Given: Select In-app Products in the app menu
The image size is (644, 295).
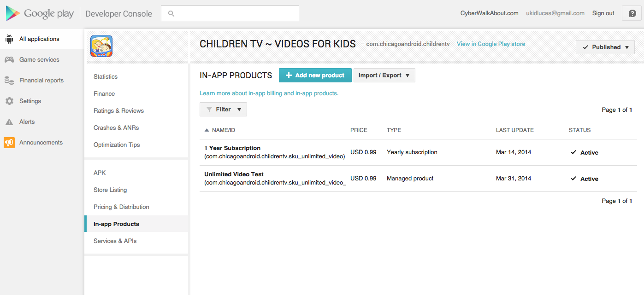Looking at the screenshot, I should (x=136, y=224).
